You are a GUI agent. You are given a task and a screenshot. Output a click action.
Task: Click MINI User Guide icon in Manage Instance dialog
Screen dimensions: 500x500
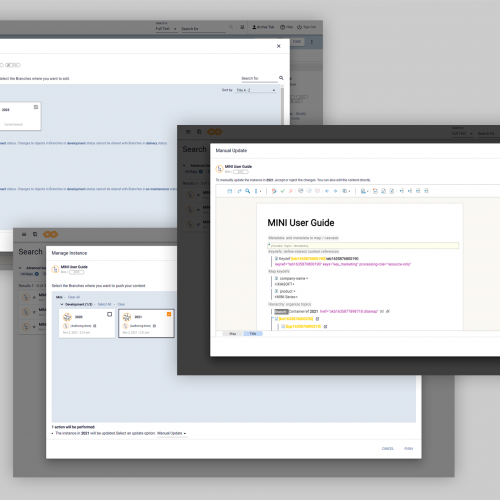[x=55, y=269]
